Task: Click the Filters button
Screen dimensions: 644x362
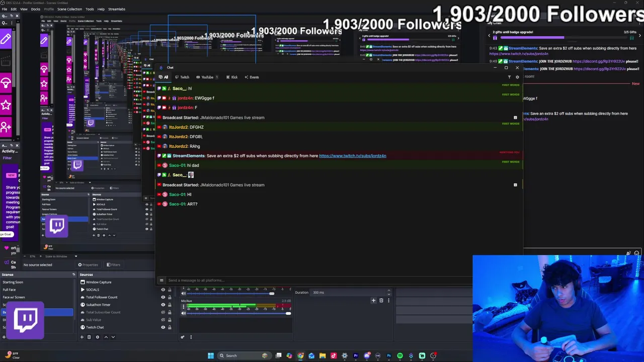Action: tap(113, 265)
